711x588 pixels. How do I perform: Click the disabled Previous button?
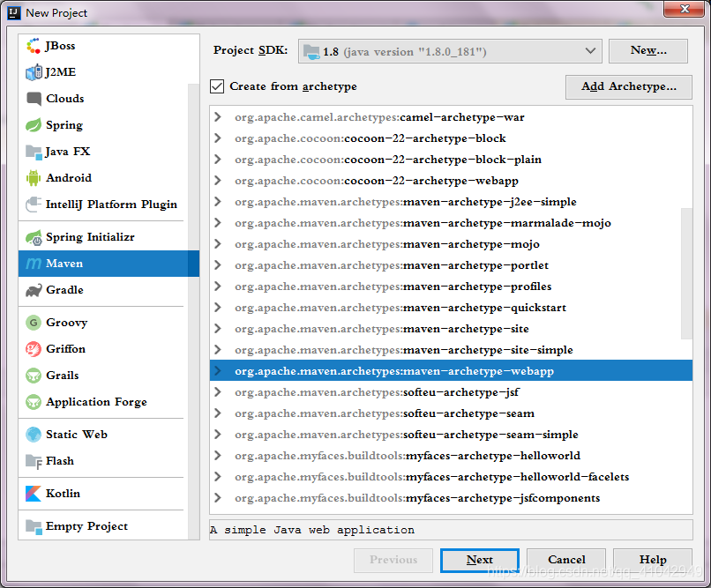click(x=393, y=560)
